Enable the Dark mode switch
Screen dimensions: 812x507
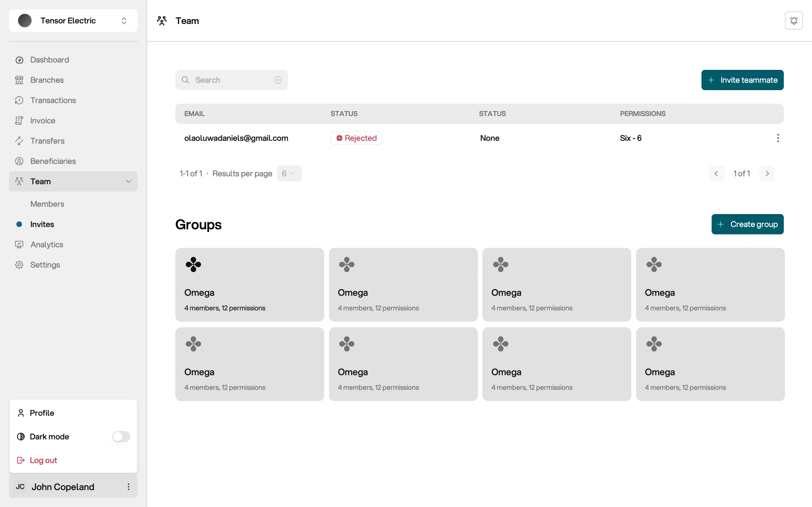[x=121, y=437]
